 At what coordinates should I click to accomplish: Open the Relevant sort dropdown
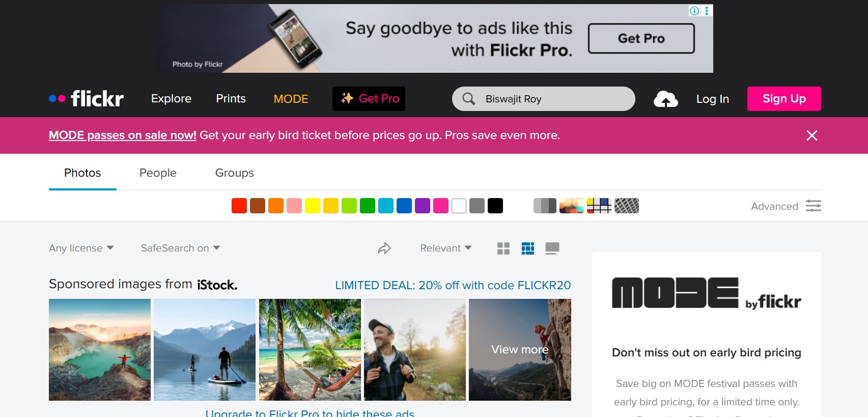[445, 248]
